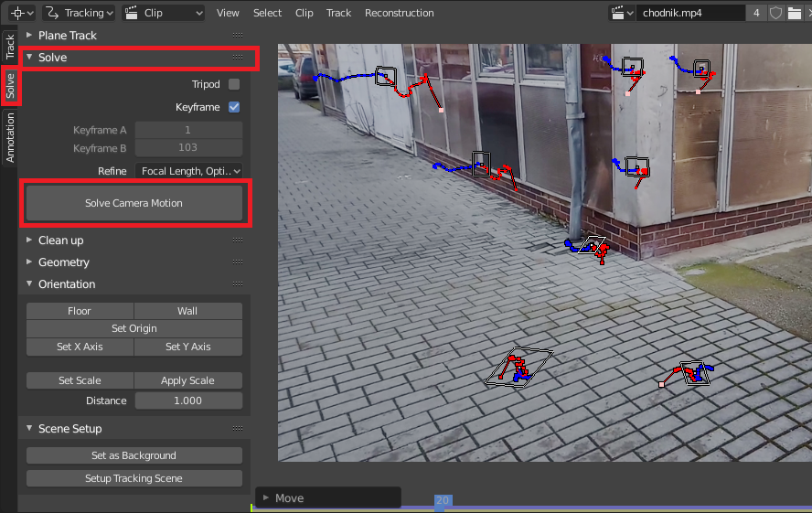Switch to the Annotation sidebar tab
Screen dimensions: 812x513
pos(10,138)
